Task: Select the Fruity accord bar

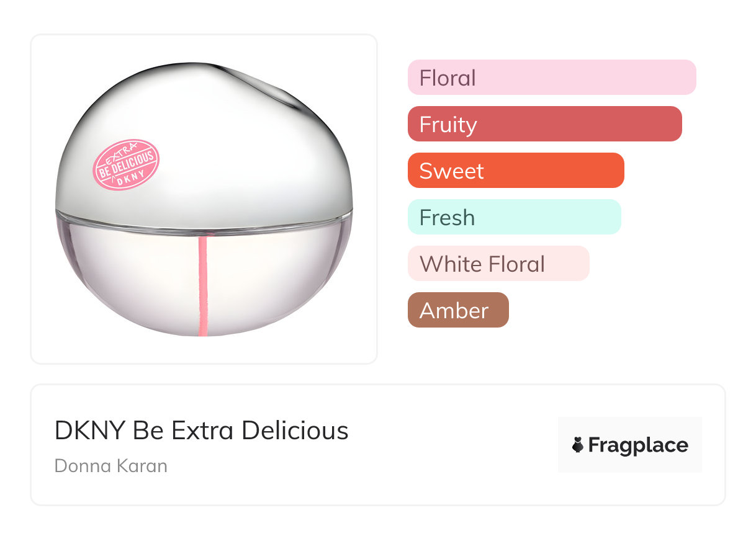Action: click(x=544, y=124)
